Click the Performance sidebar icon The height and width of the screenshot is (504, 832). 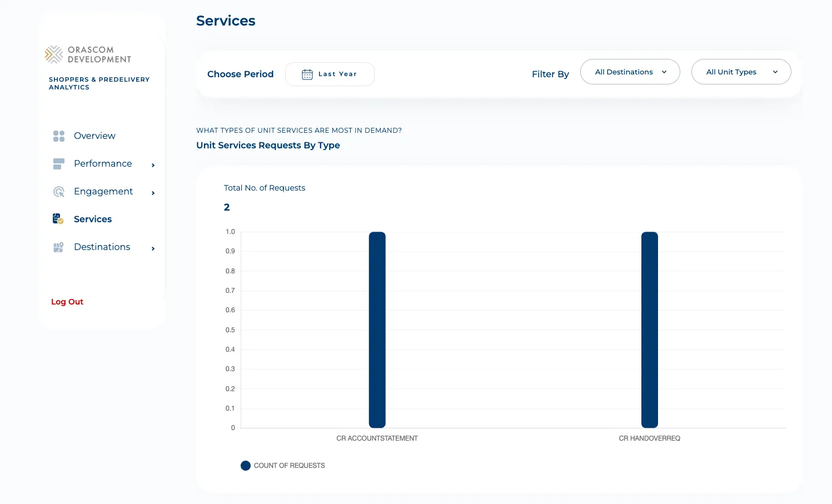click(59, 164)
